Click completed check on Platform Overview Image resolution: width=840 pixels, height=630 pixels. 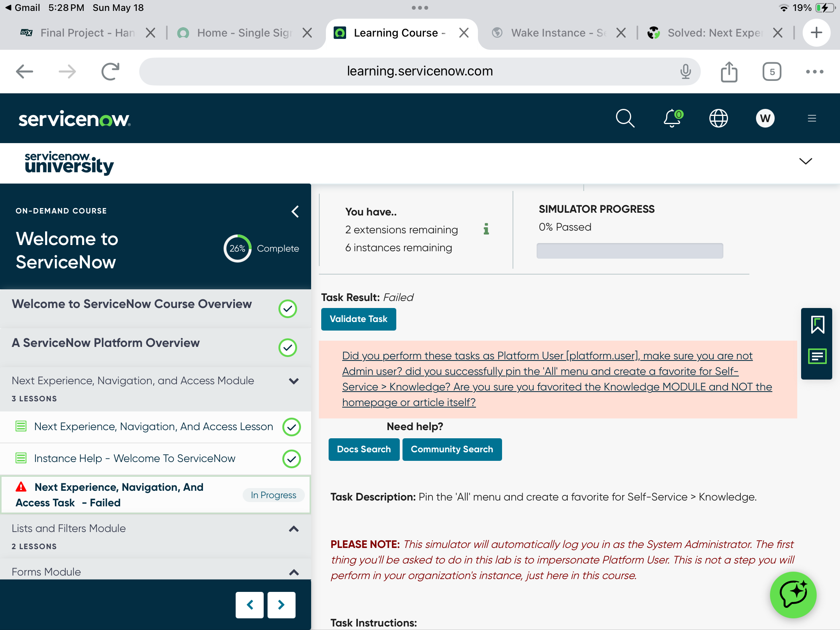coord(288,348)
